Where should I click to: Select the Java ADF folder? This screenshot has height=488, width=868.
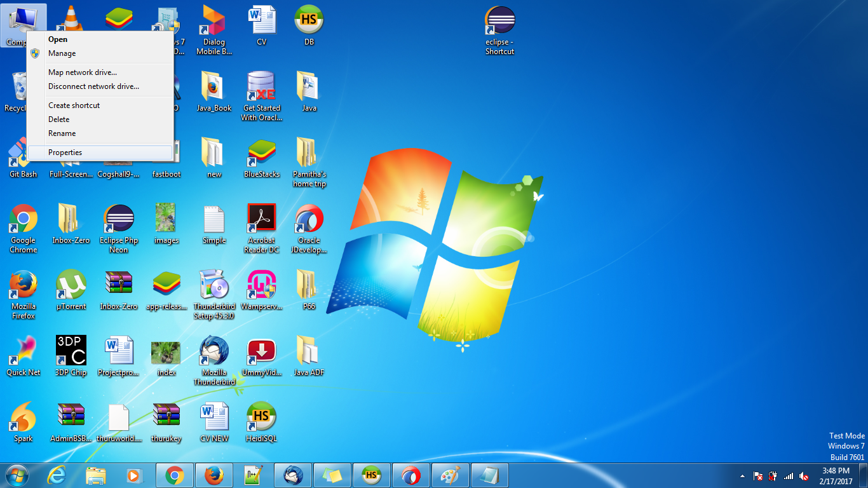click(309, 356)
